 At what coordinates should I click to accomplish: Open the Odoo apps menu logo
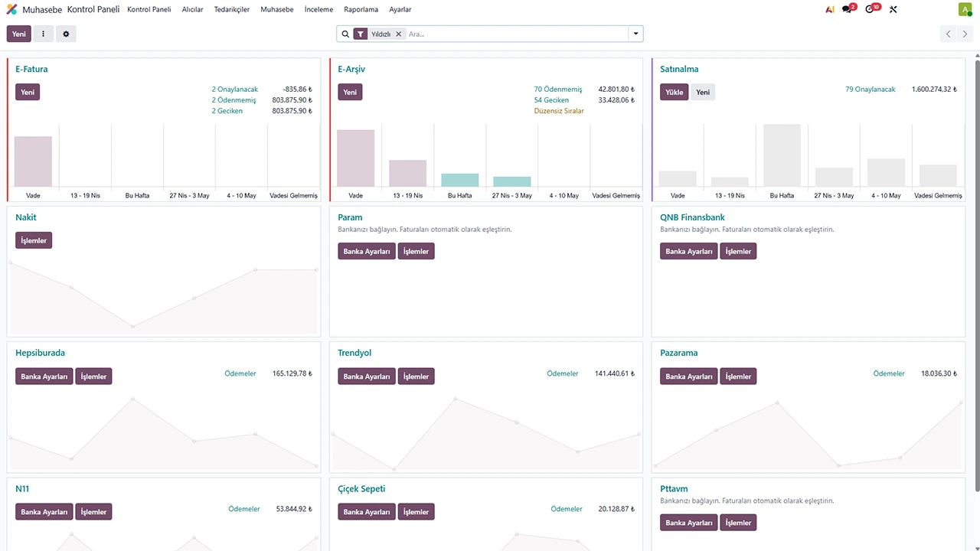(x=11, y=10)
